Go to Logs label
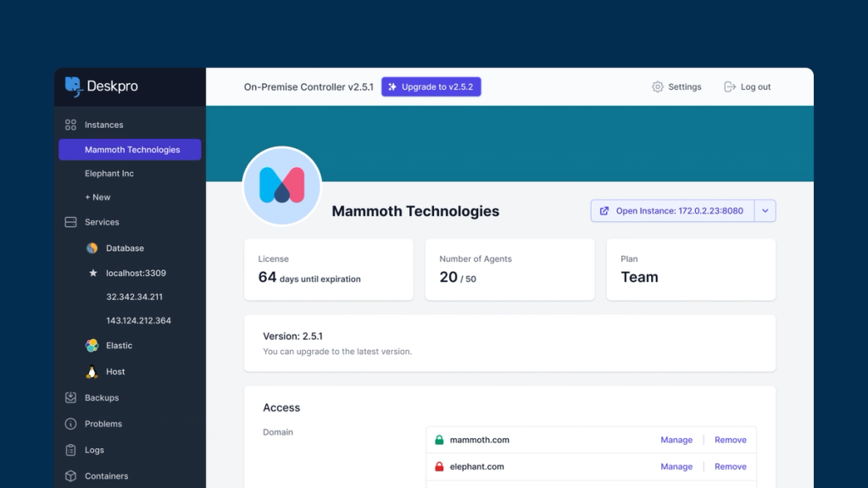The image size is (868, 488). click(94, 451)
